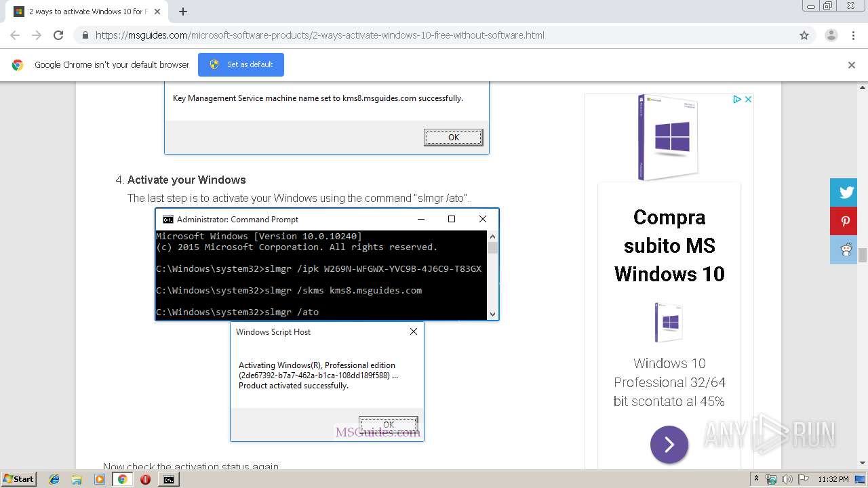This screenshot has width=868, height=488.
Task: Open the Windows 10 box image in ad
Action: point(669,138)
